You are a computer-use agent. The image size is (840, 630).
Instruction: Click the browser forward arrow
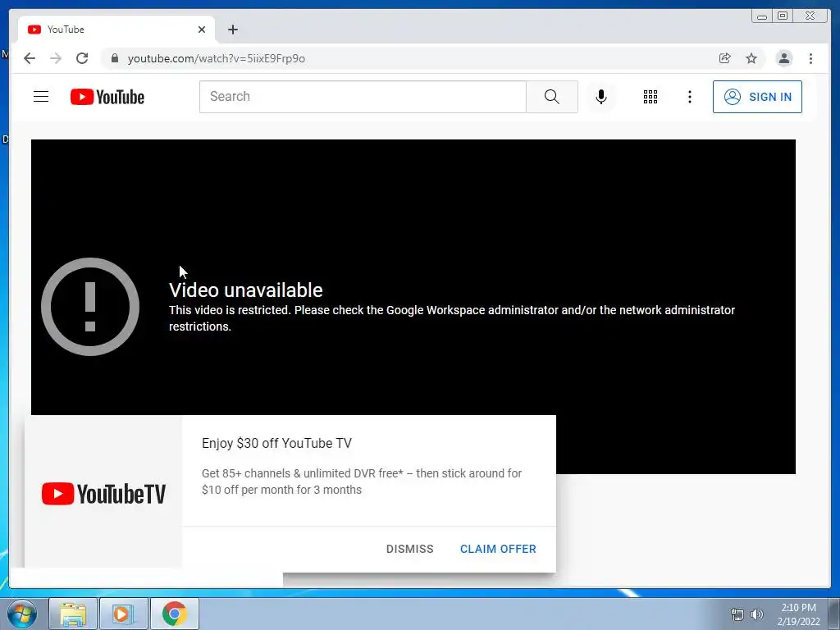(56, 58)
